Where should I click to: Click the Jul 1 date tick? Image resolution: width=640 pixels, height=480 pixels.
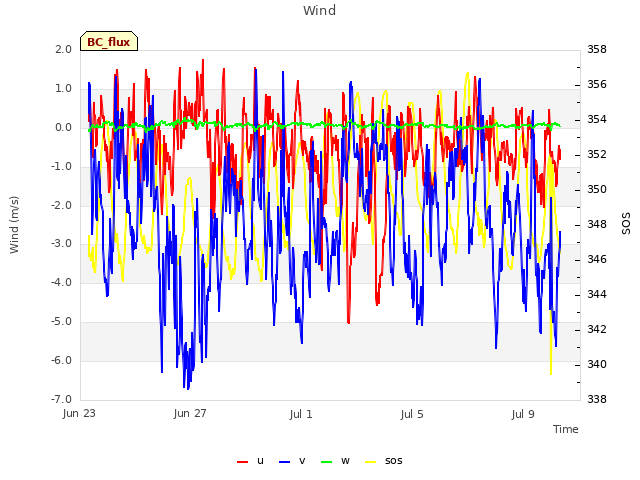pyautogui.click(x=301, y=414)
